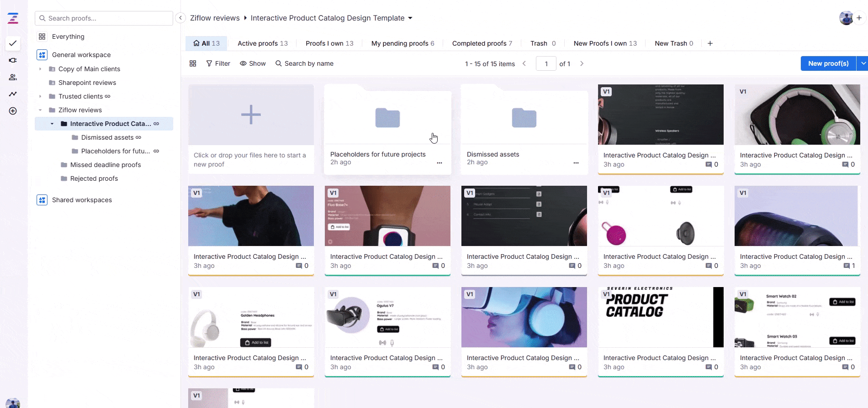Click Search by name
Viewport: 868px width, 408px height.
304,63
